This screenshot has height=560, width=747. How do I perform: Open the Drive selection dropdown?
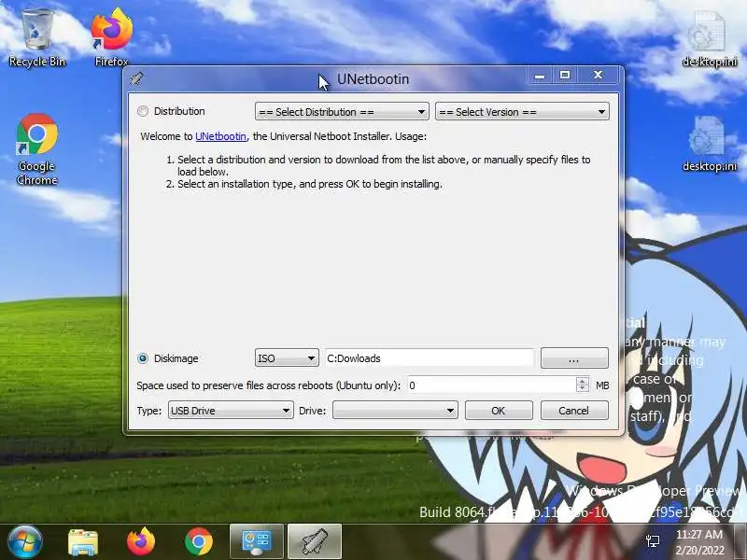[x=395, y=411]
